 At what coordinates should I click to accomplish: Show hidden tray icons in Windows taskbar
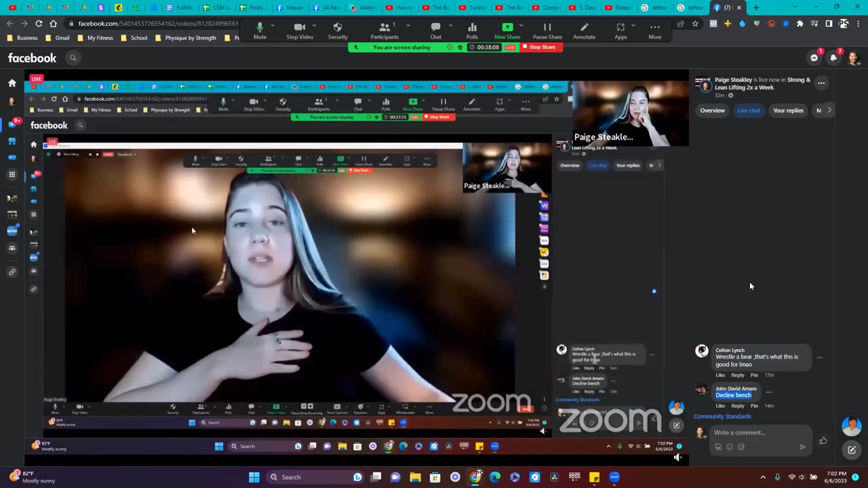tap(763, 477)
